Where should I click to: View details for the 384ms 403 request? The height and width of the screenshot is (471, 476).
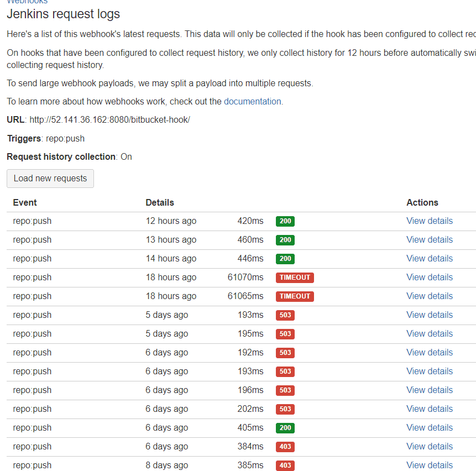[429, 447]
